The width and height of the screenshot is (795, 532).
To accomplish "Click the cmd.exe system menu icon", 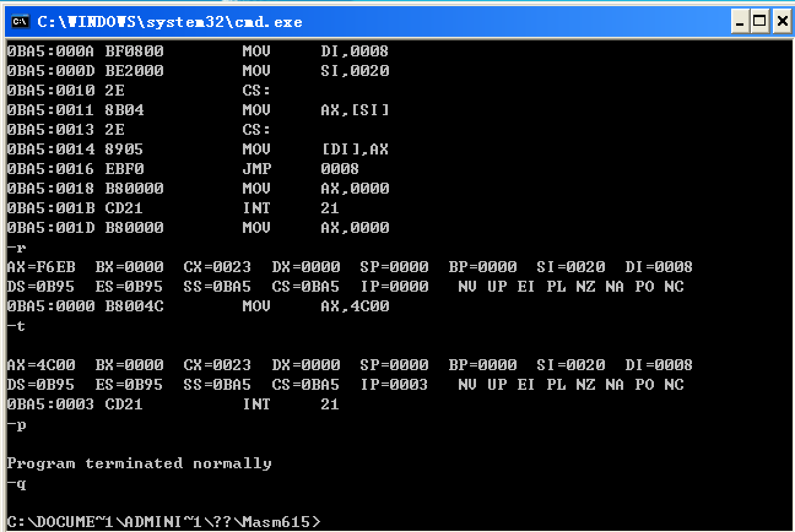I will click(20, 22).
